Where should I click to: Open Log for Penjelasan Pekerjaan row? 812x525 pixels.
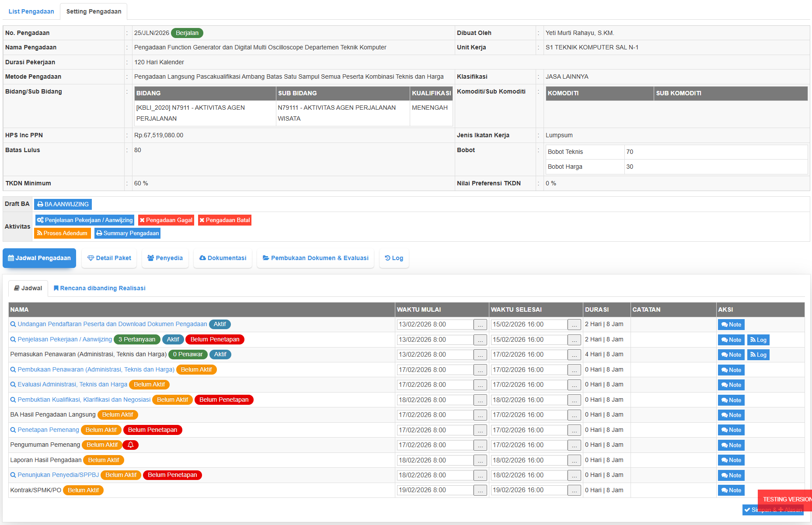[x=758, y=340]
